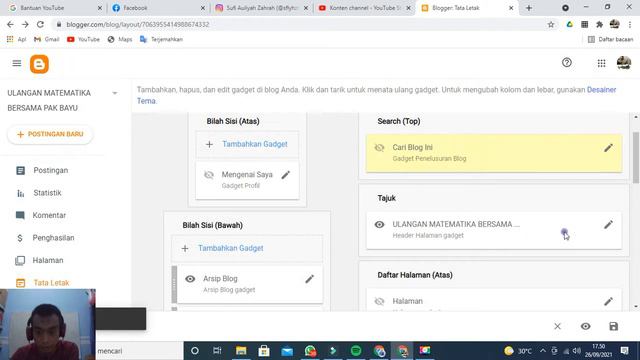Click the address bar URL

click(138, 24)
